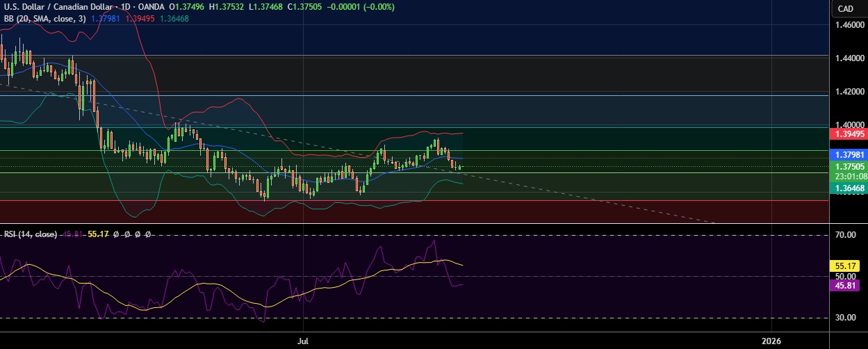Click the change value −0.00001 (−0.00%)

point(361,7)
